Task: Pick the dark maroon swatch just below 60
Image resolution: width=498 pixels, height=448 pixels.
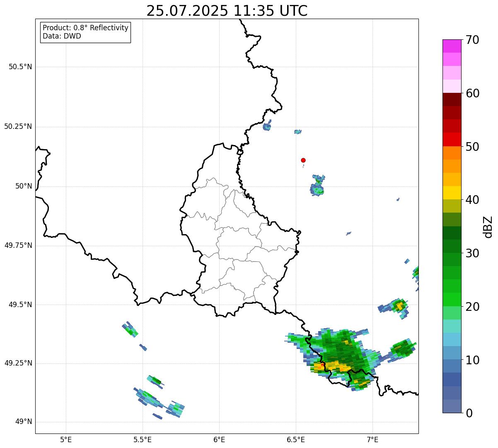Action: [x=452, y=99]
